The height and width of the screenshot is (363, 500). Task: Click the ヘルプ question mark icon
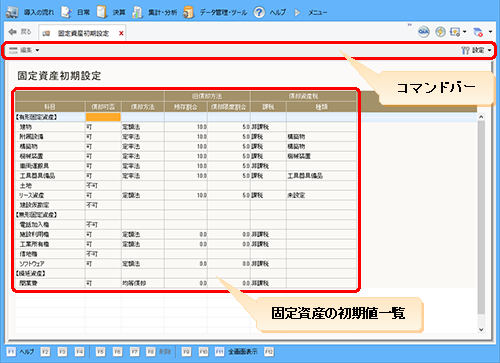259,12
